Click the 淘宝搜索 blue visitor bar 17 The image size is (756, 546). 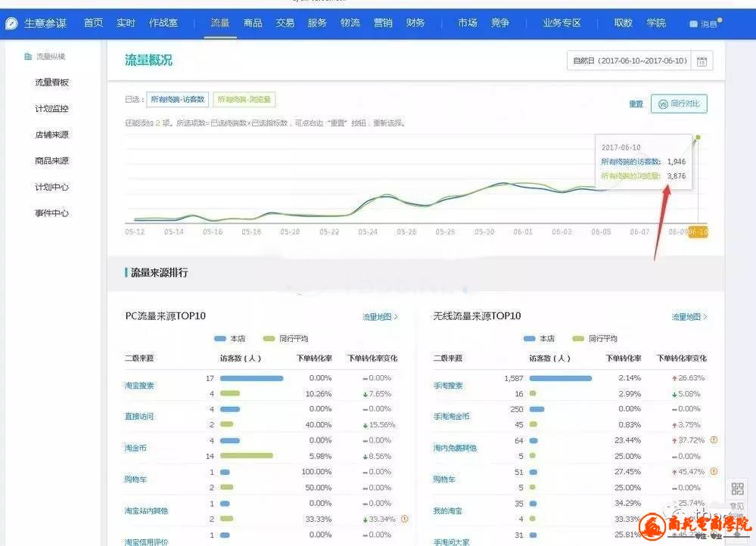pyautogui.click(x=252, y=378)
